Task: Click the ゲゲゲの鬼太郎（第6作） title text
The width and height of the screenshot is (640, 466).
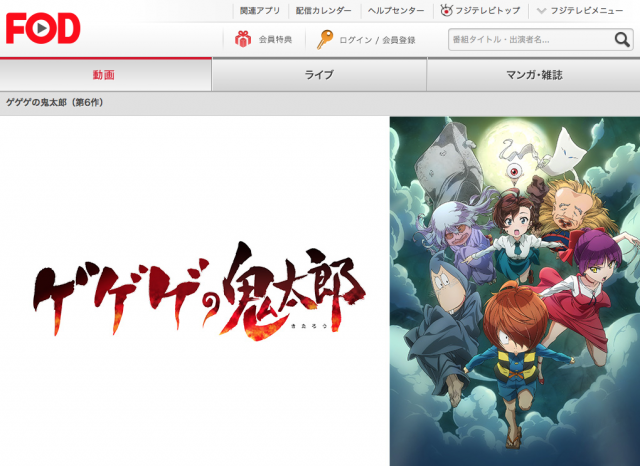Action: pyautogui.click(x=54, y=102)
